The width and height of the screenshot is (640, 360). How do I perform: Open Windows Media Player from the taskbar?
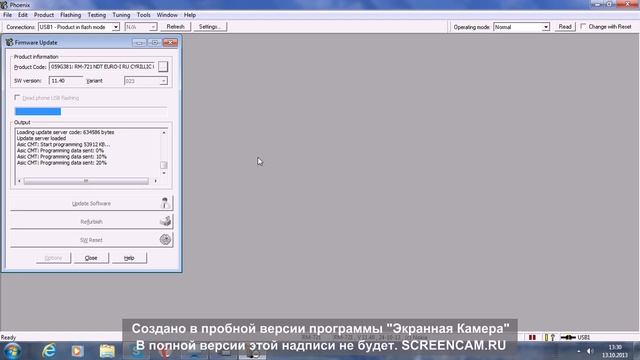[78, 351]
